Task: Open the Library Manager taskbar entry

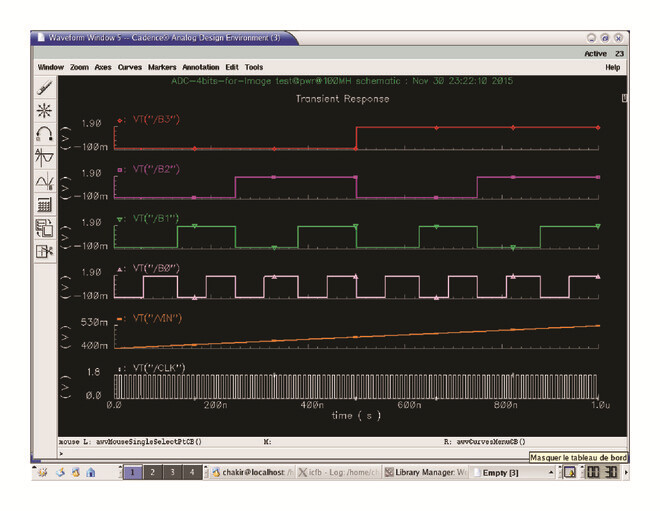Action: point(426,473)
